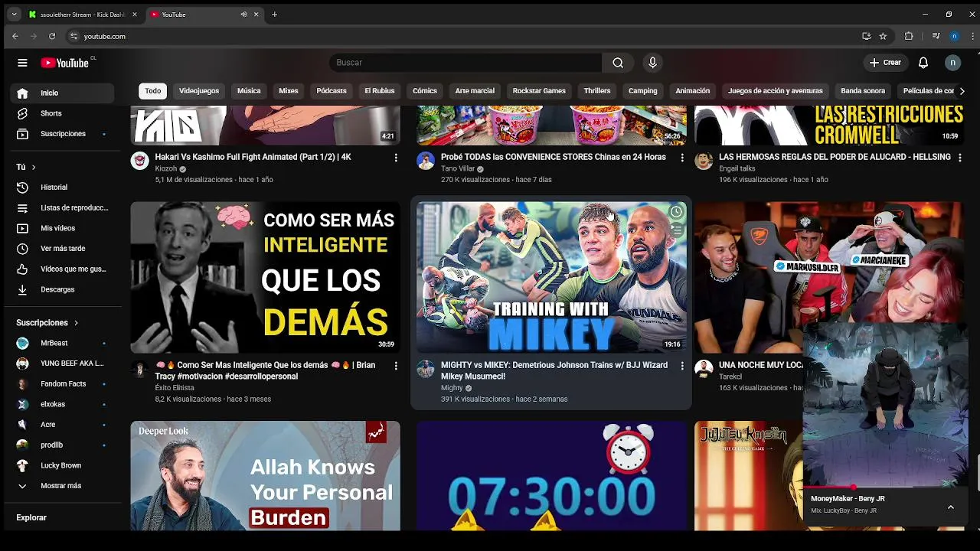The height and width of the screenshot is (551, 980).
Task: Select the Pódcasts filter chip
Action: pos(332,91)
